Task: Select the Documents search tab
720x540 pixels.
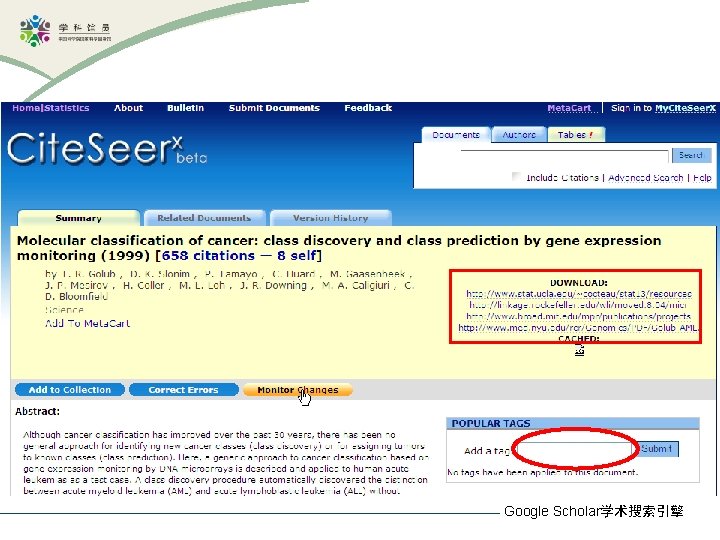Action: click(x=456, y=135)
